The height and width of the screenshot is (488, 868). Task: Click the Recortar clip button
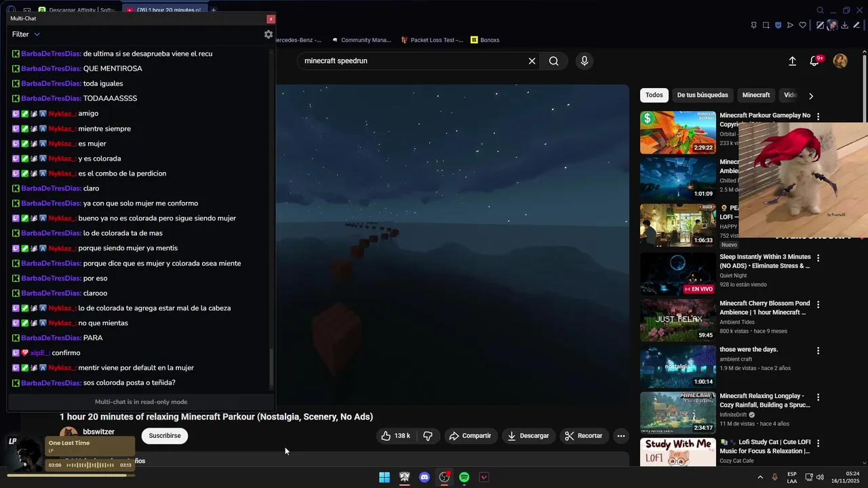click(x=584, y=436)
